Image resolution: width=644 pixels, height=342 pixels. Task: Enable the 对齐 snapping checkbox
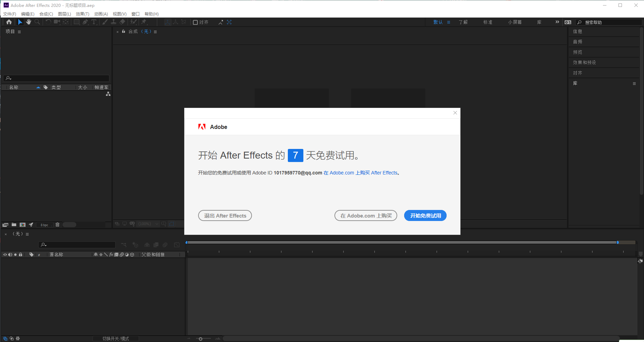tap(195, 22)
